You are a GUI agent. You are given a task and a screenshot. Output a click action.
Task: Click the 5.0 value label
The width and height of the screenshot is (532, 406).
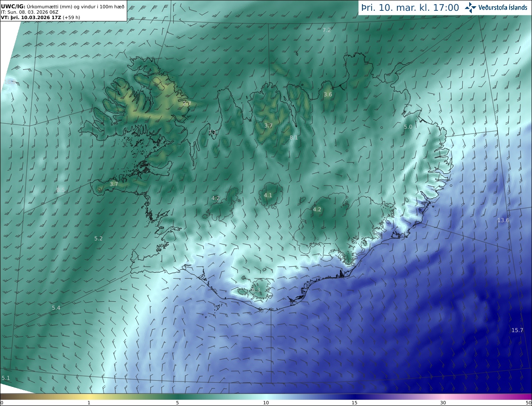[x=408, y=127]
